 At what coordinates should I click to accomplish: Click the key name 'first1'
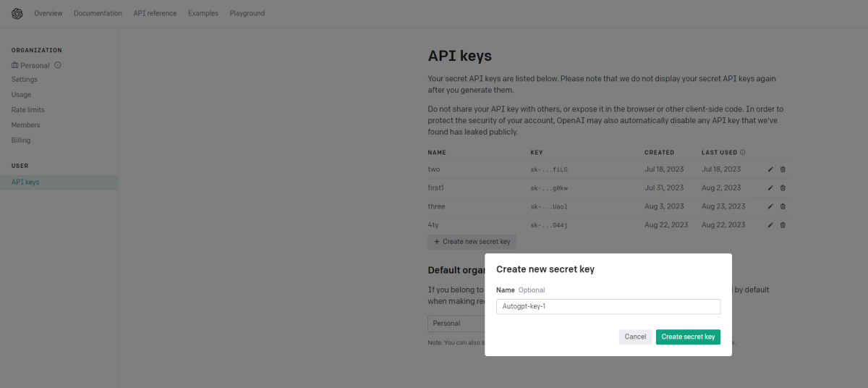tap(436, 188)
